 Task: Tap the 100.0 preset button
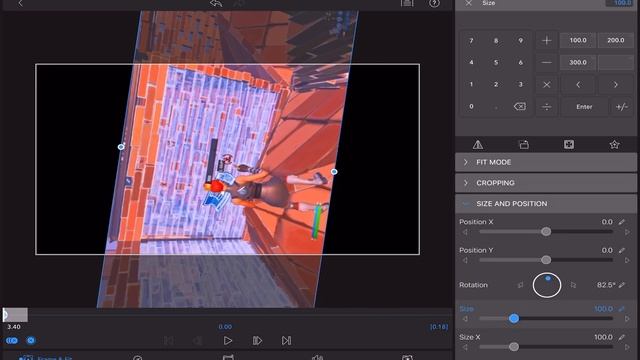pyautogui.click(x=578, y=40)
